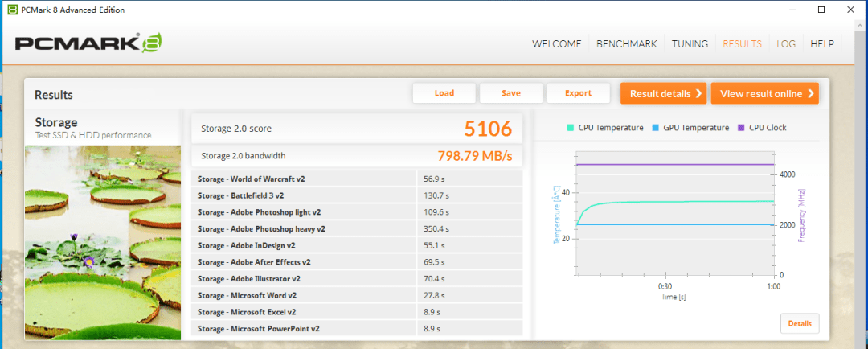Viewport: 868px width, 349px height.
Task: Click the Storage 2.0 bandwidth label
Action: tap(243, 156)
